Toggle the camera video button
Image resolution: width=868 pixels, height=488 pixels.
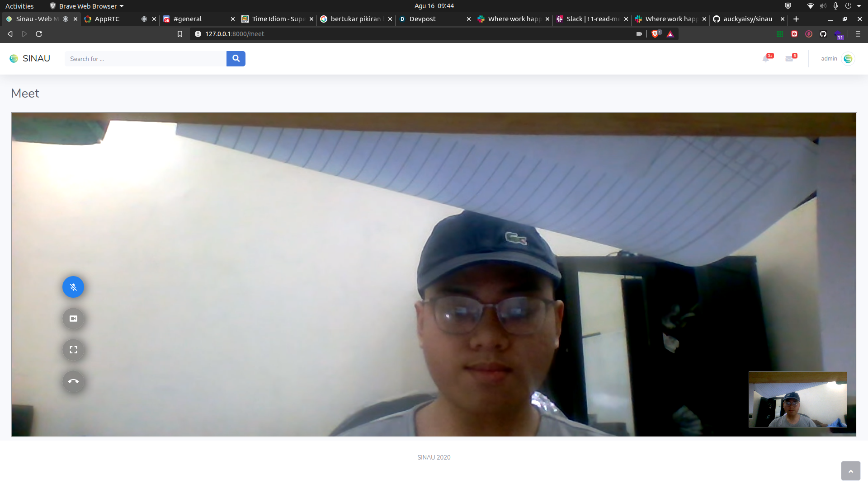(73, 319)
